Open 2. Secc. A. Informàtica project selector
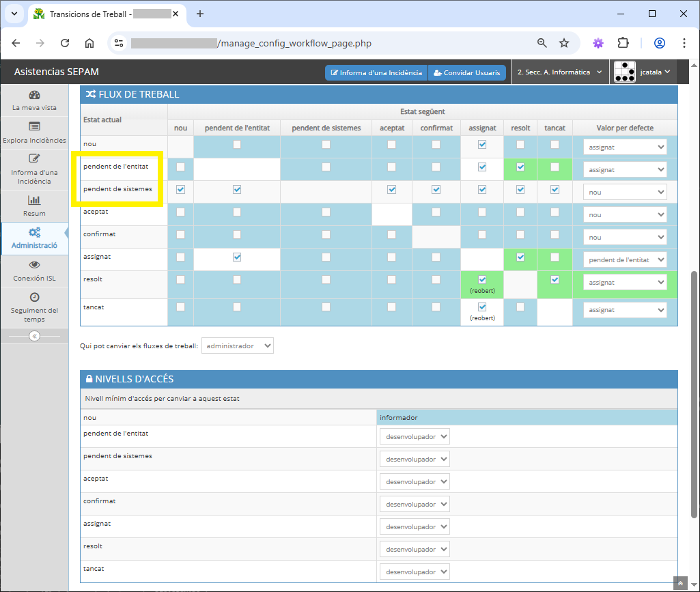 click(x=559, y=72)
